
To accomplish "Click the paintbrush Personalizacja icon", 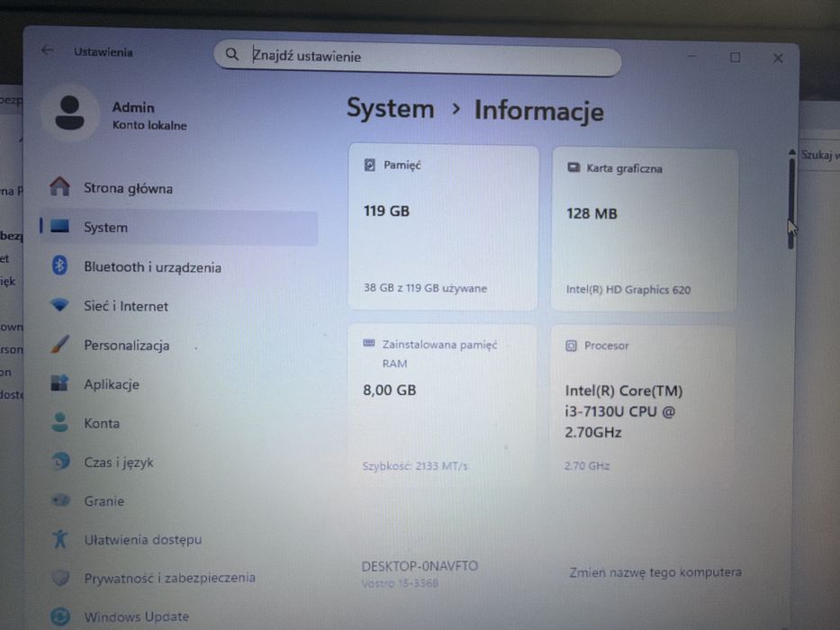I will click(60, 344).
